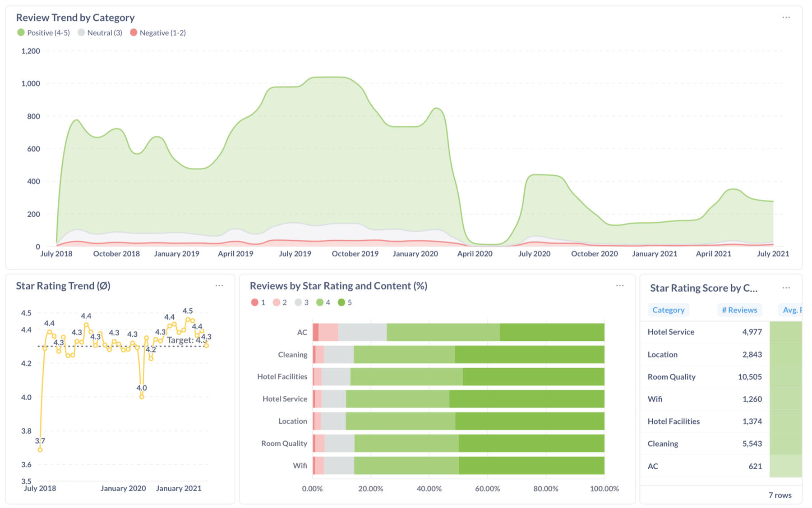Open Review Trend by Category options menu
The image size is (812, 508).
[x=786, y=18]
